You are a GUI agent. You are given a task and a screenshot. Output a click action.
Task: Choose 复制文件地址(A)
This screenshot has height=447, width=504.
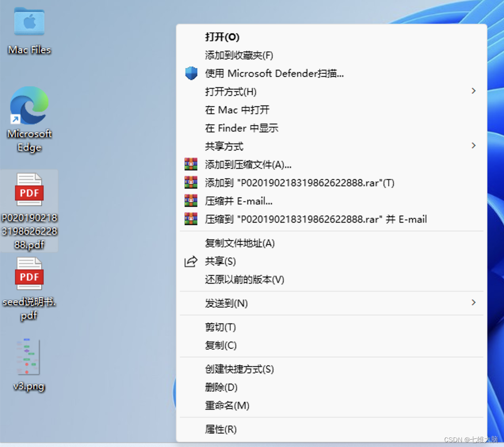332,243
